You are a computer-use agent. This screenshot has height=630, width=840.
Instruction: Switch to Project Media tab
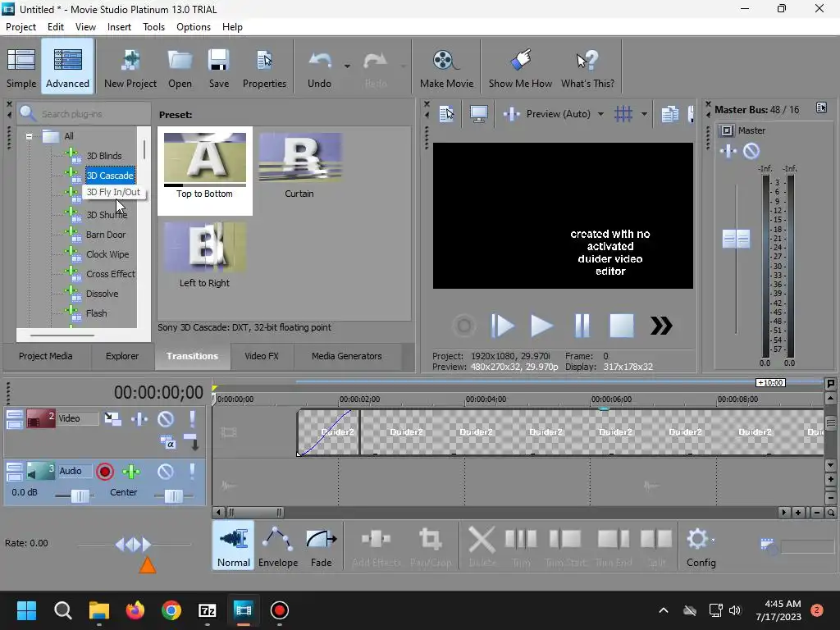pos(46,356)
